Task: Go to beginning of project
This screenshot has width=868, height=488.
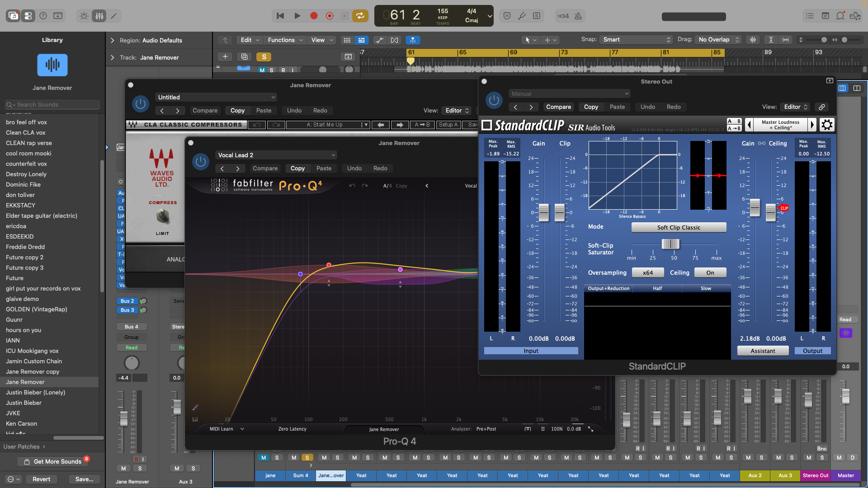Action: [x=280, y=16]
